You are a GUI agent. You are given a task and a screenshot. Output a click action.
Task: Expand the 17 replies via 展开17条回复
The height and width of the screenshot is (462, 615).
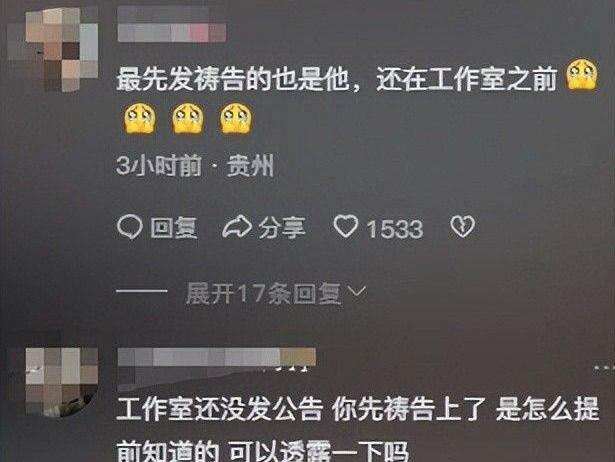click(262, 293)
